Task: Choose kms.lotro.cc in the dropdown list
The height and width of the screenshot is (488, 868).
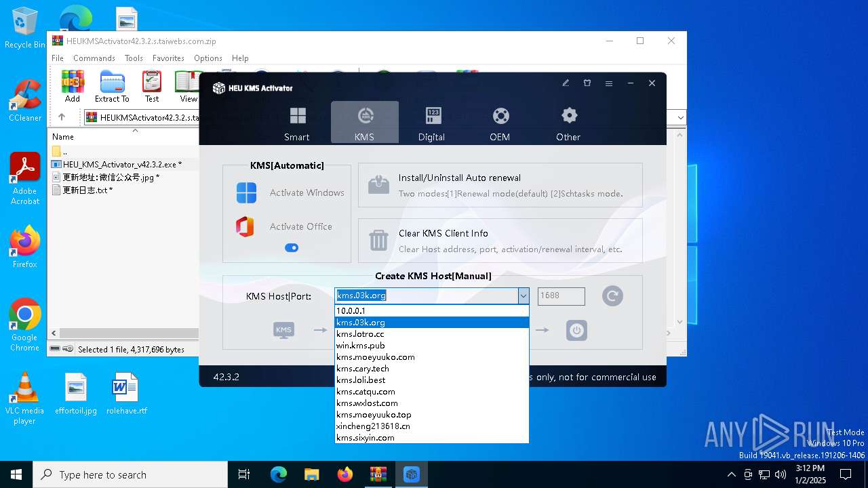Action: pos(432,334)
